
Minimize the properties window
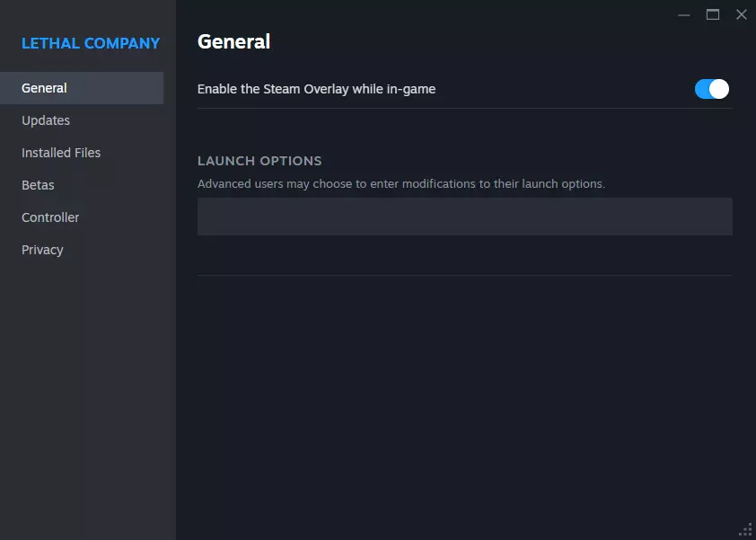pos(683,15)
